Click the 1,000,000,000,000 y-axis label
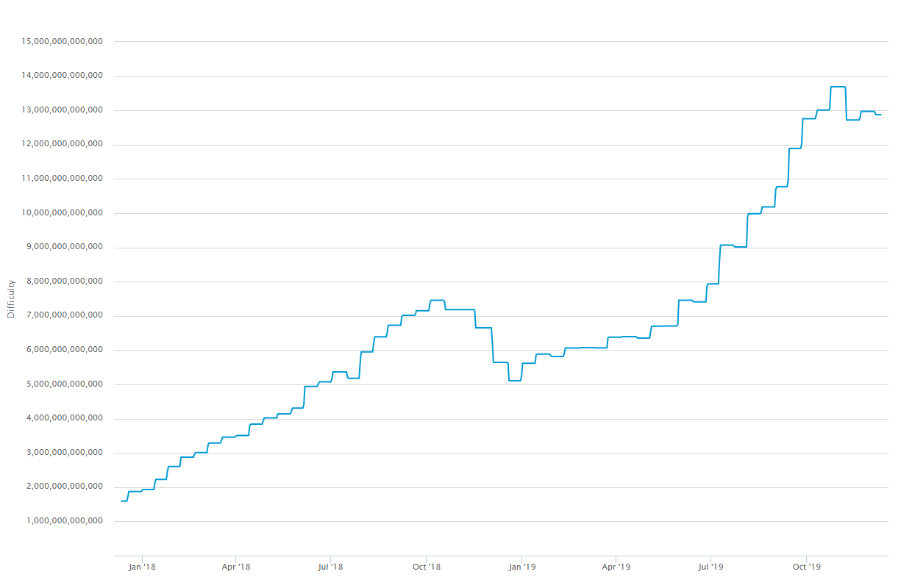 tap(65, 521)
